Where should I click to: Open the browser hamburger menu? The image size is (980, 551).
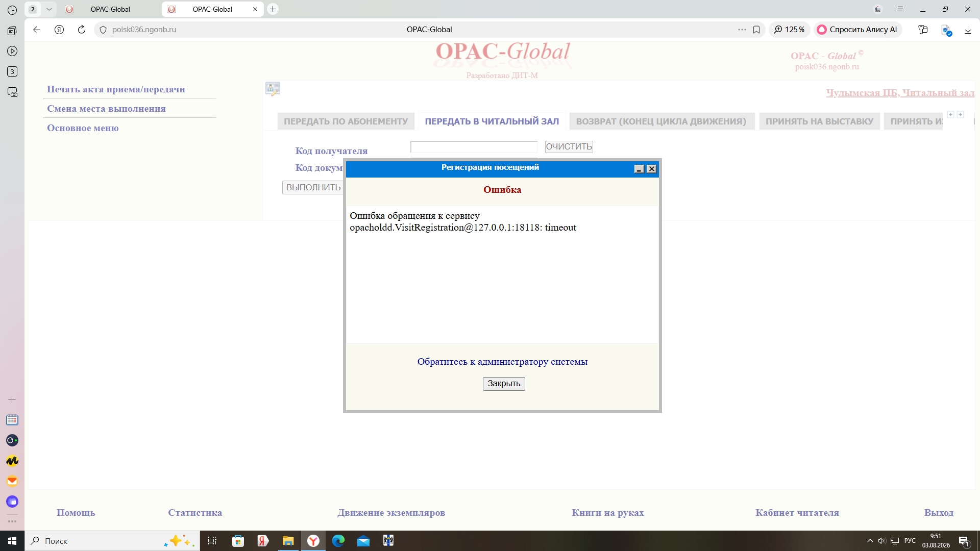tap(900, 9)
